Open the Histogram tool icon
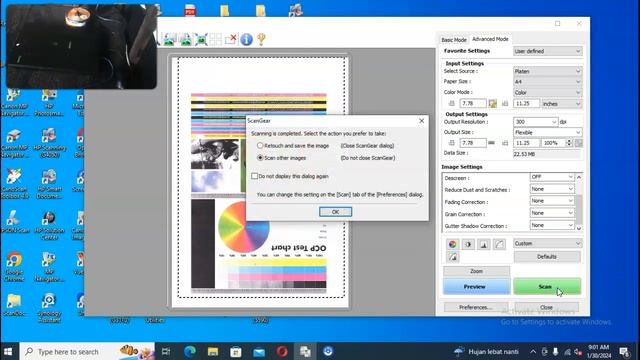 tap(484, 244)
